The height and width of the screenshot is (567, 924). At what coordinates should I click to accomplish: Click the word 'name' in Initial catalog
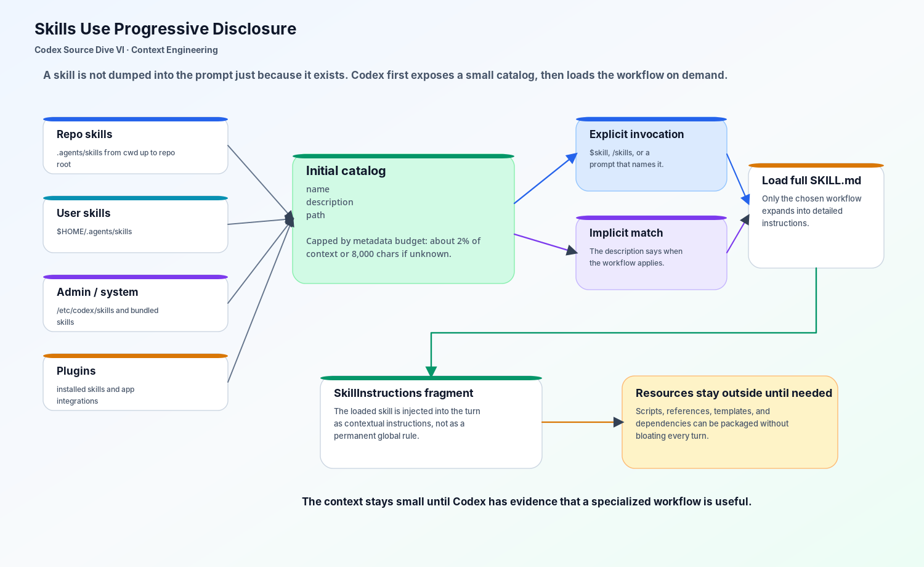pos(318,189)
